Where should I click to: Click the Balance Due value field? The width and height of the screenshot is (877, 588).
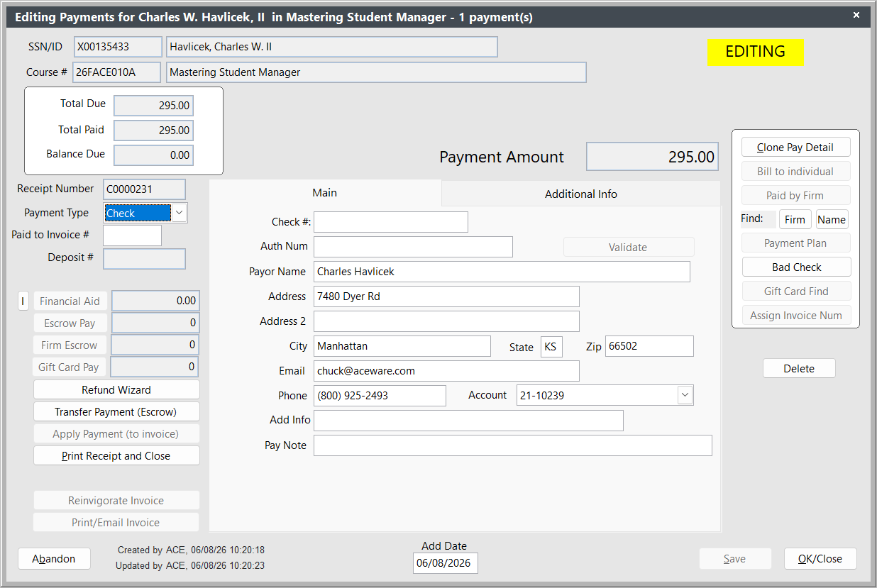coord(153,155)
